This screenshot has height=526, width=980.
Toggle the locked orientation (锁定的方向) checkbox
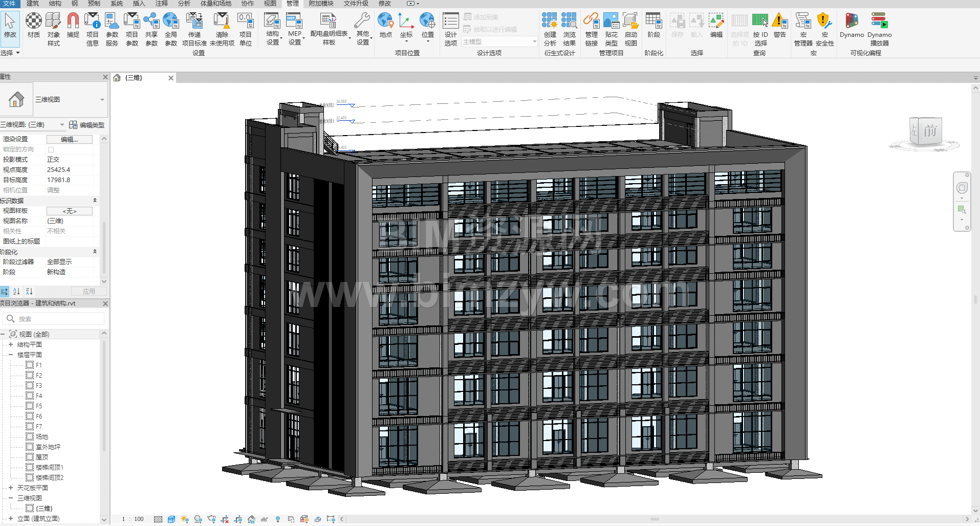51,149
